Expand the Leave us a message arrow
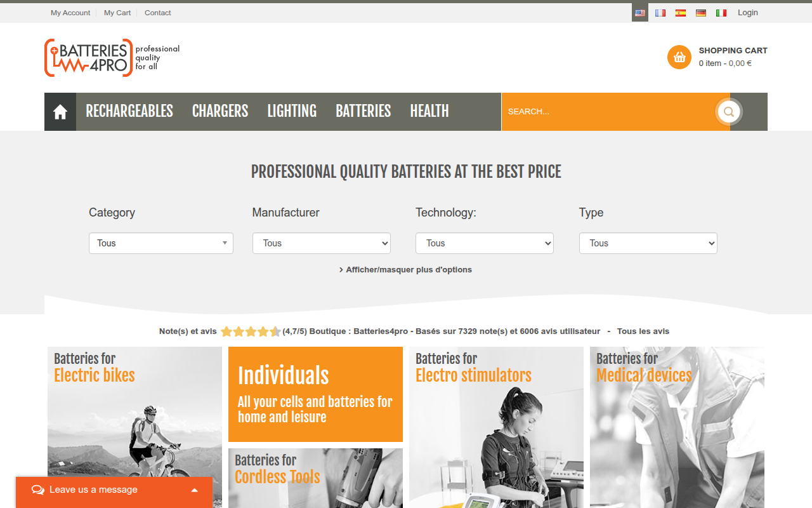 coord(195,490)
